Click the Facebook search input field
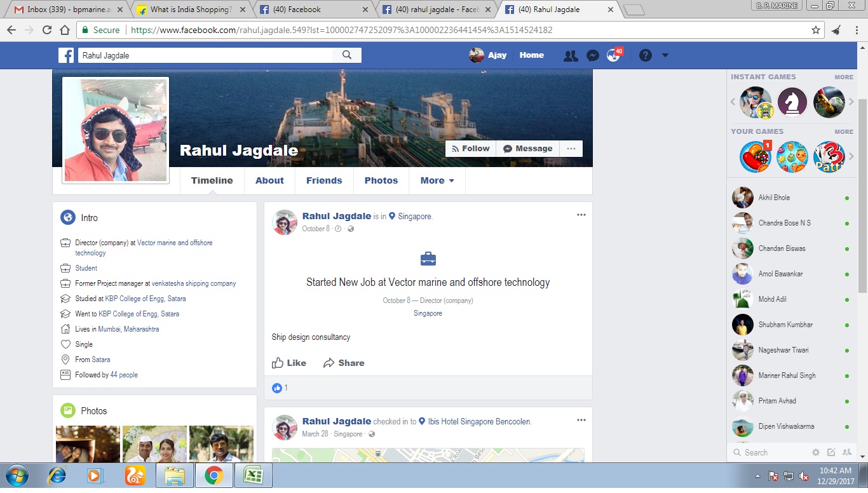This screenshot has height=493, width=868. [x=205, y=55]
